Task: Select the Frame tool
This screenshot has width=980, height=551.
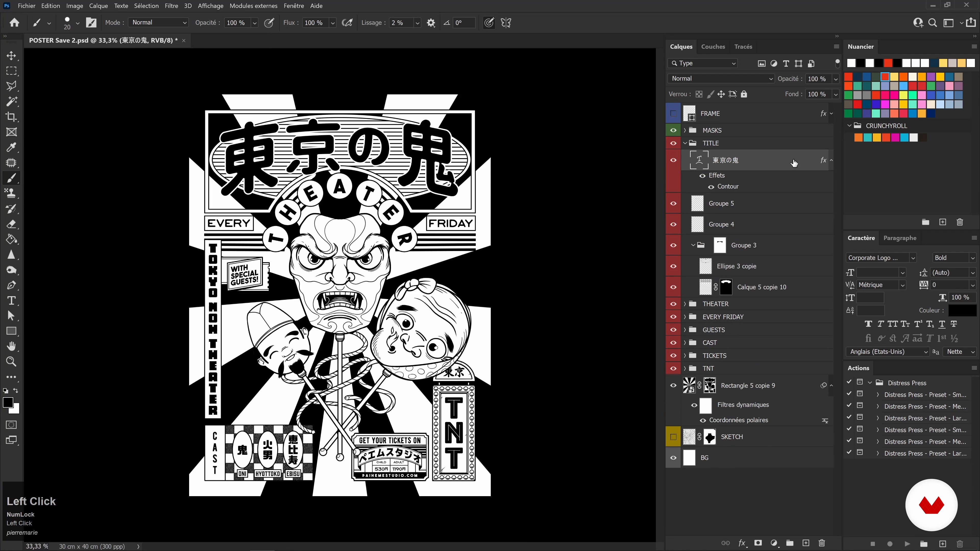Action: tap(11, 132)
